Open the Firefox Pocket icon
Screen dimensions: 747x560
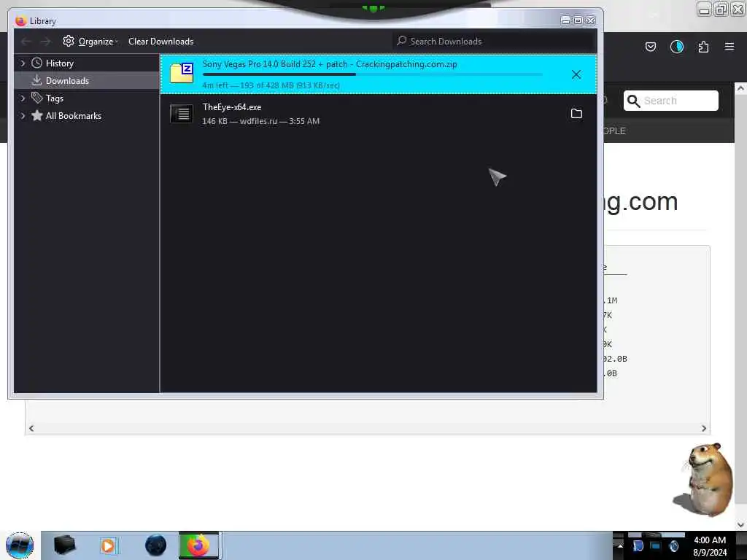click(650, 47)
